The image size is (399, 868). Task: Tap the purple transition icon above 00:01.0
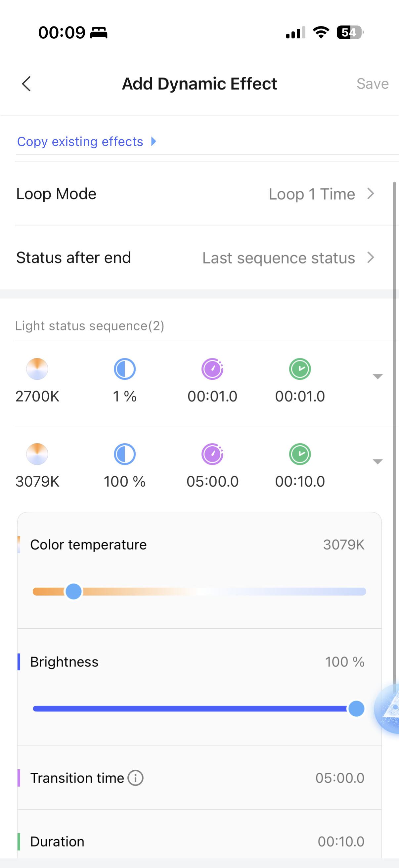212,369
